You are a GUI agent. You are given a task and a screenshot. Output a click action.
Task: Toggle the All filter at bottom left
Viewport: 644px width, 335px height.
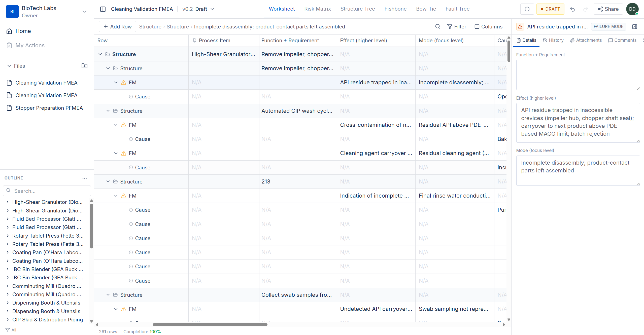click(11, 330)
